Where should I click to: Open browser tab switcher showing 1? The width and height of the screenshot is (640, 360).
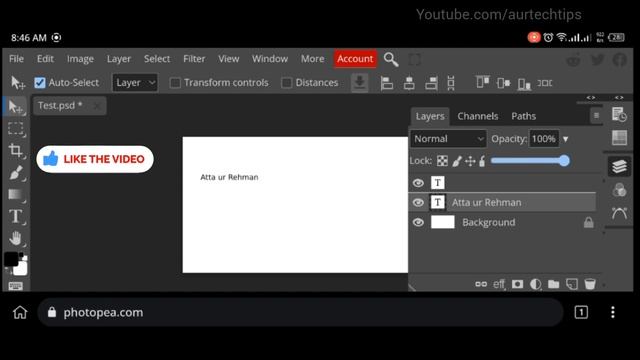581,312
